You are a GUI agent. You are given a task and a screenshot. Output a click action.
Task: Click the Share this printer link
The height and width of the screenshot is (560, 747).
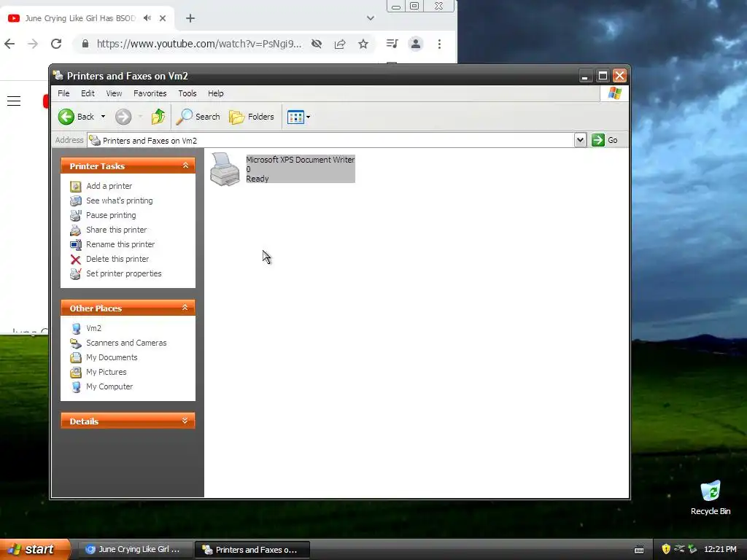tap(116, 230)
